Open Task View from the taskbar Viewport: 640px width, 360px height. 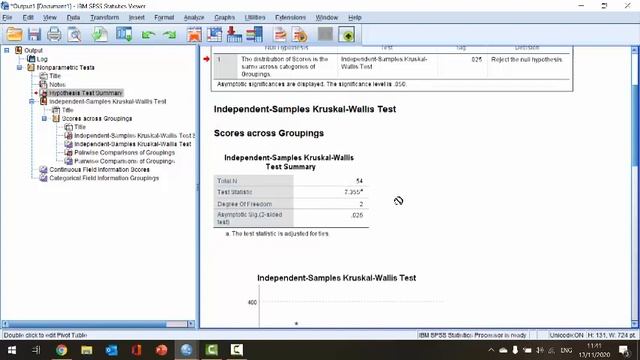[36, 350]
